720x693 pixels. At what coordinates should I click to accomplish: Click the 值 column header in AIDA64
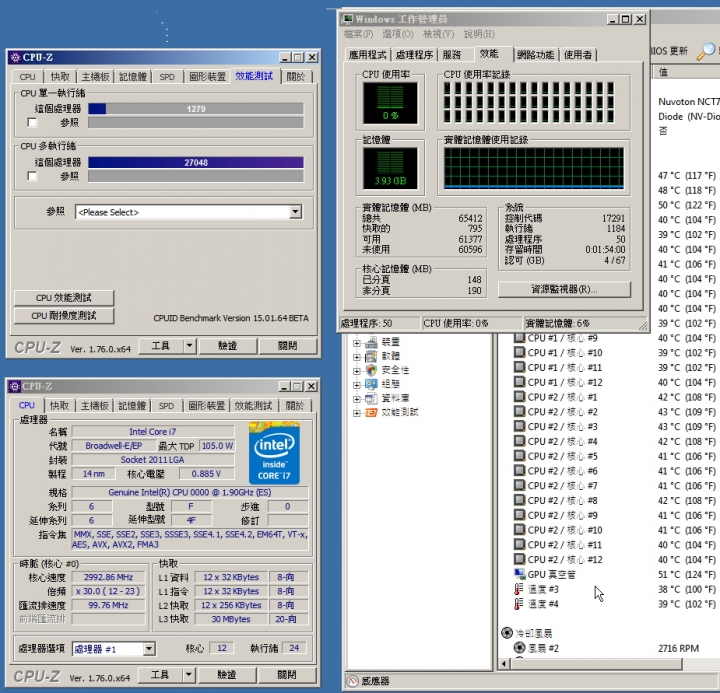(686, 72)
